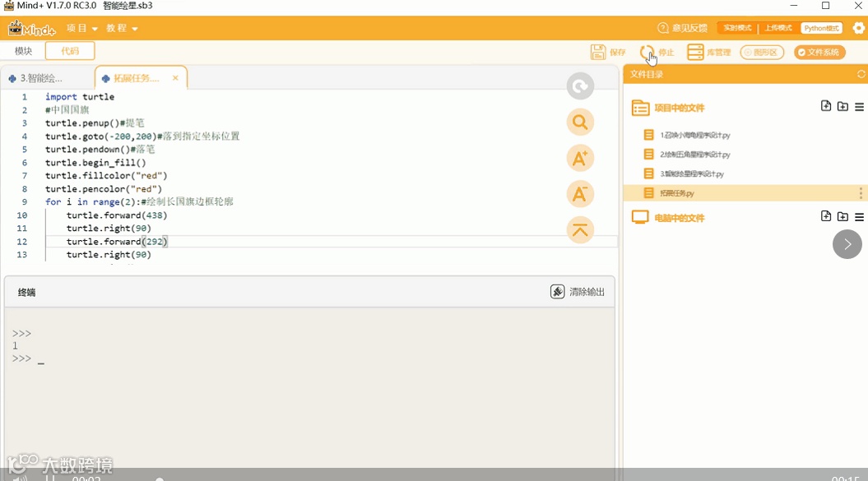
Task: Click the 清除输出 broom icon
Action: coord(558,292)
